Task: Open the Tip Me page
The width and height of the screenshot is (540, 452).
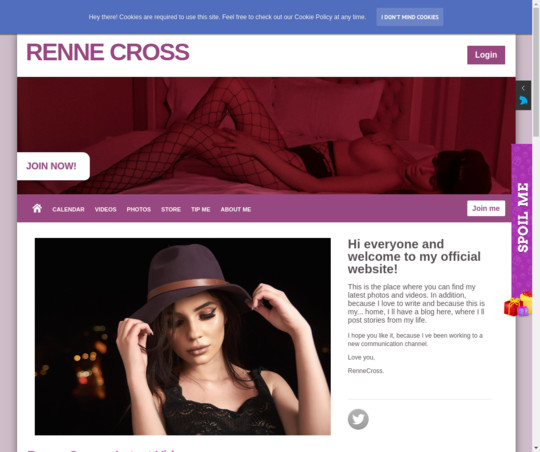Action: point(200,209)
